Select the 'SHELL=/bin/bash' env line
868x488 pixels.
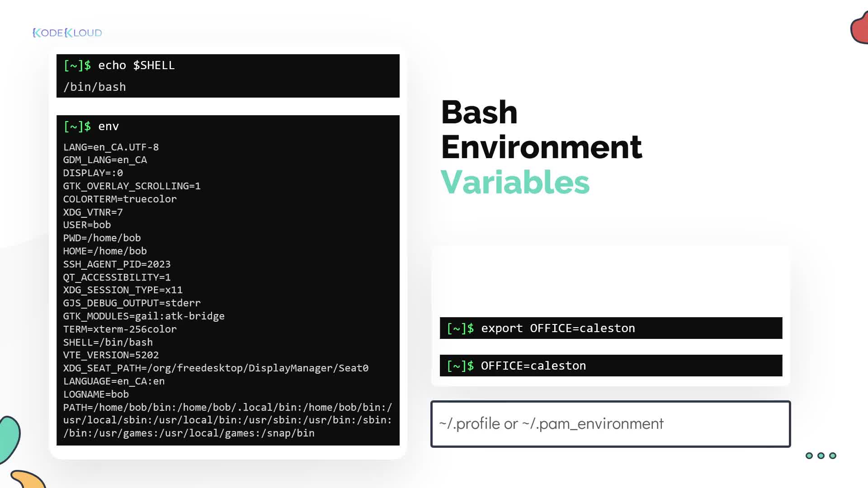[x=108, y=343]
